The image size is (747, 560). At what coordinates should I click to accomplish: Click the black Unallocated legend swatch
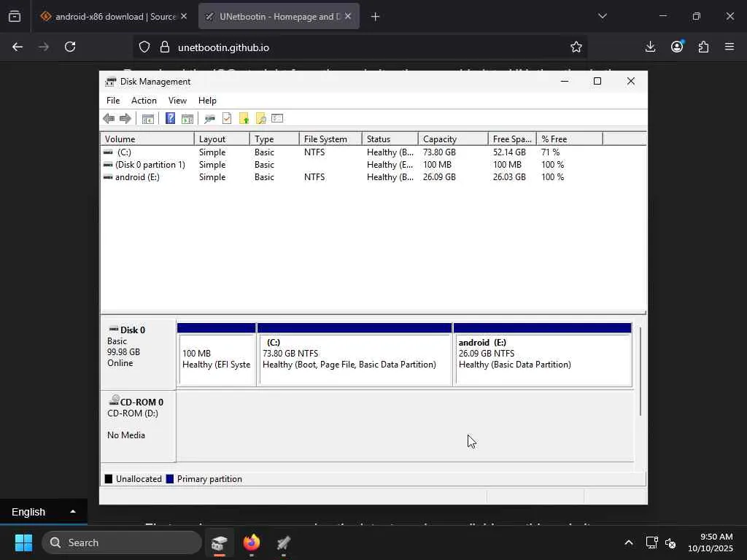109,479
